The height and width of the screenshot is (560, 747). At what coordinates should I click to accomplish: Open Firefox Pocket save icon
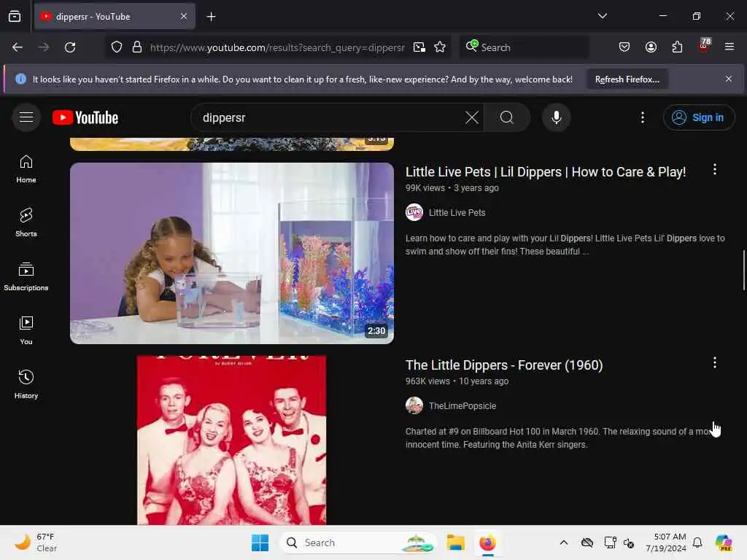pos(624,47)
